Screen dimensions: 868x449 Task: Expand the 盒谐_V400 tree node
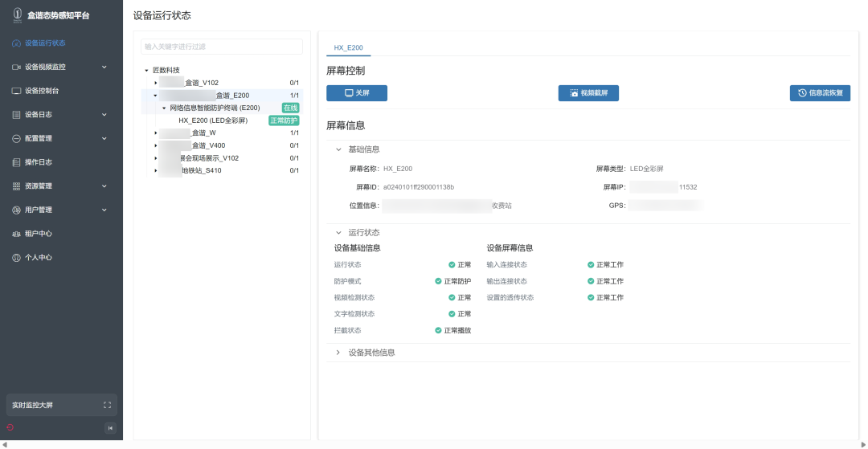pos(156,145)
